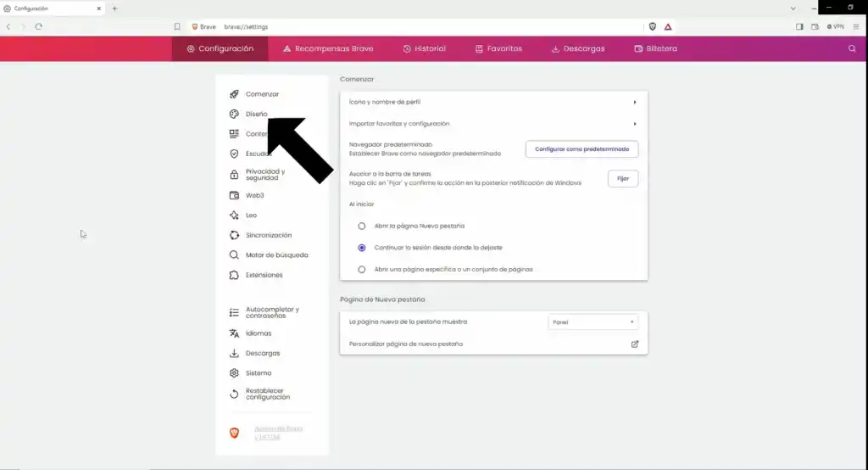The image size is (868, 470).
Task: Open the Idiomas translate icon
Action: pos(234,333)
